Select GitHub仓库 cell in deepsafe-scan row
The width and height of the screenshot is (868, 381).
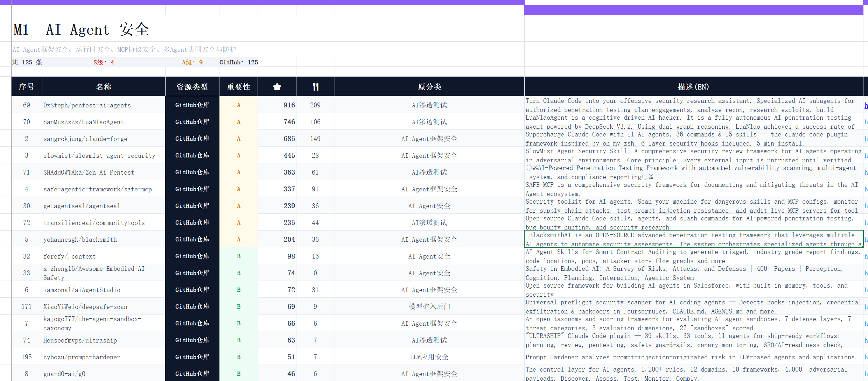click(192, 306)
